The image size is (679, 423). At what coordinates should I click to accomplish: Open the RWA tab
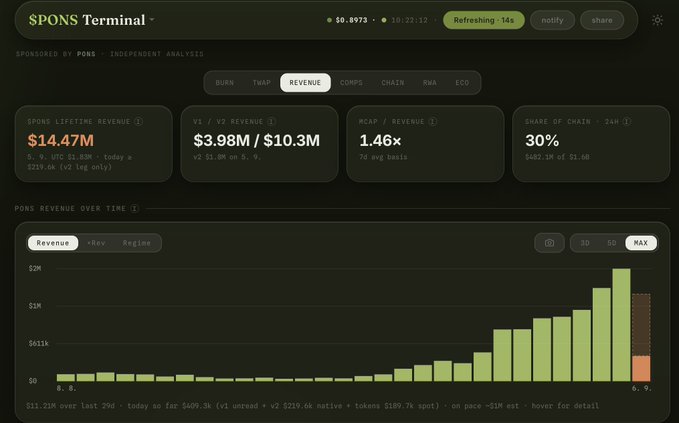point(430,83)
